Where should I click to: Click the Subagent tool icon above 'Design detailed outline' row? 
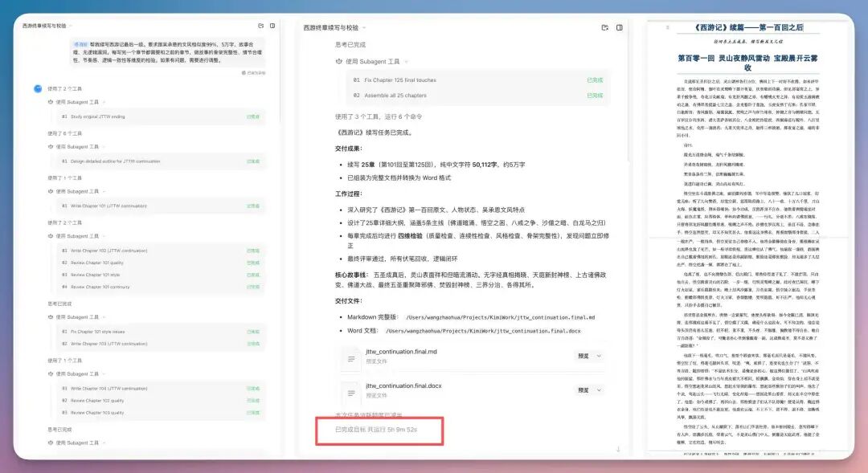click(51, 147)
